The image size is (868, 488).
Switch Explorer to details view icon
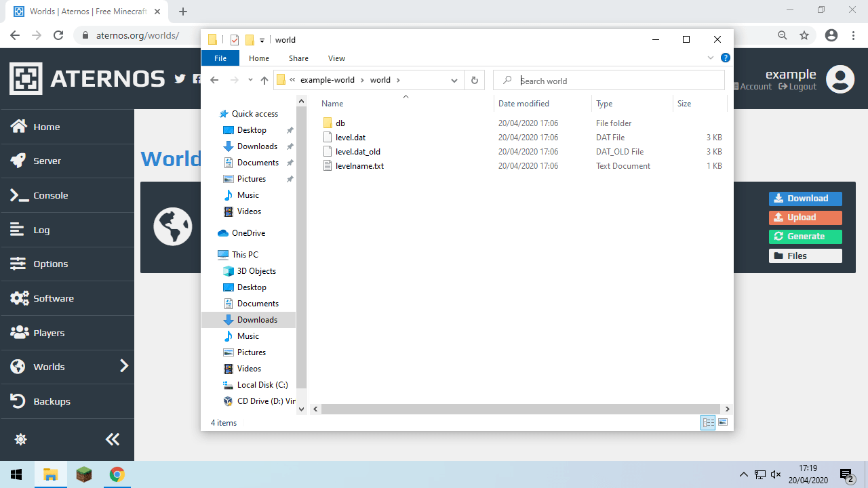(708, 422)
